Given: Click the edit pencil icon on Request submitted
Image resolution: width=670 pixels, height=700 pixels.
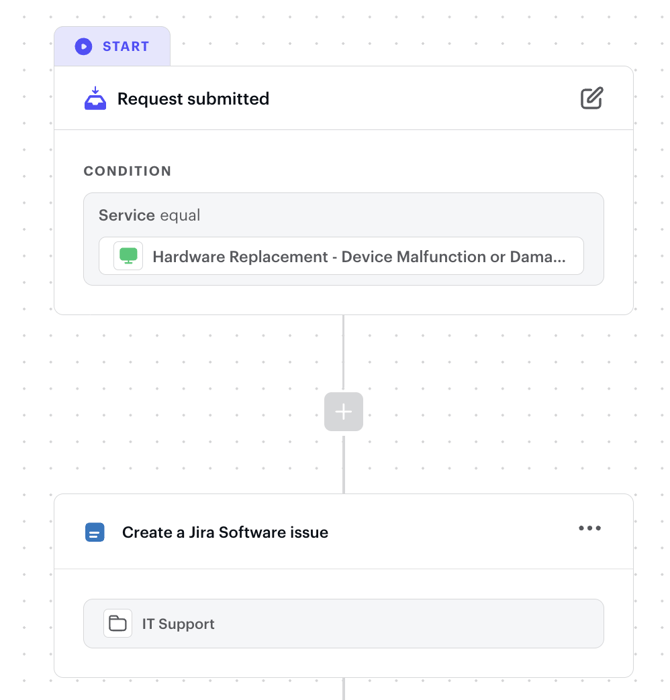Looking at the screenshot, I should (x=591, y=98).
